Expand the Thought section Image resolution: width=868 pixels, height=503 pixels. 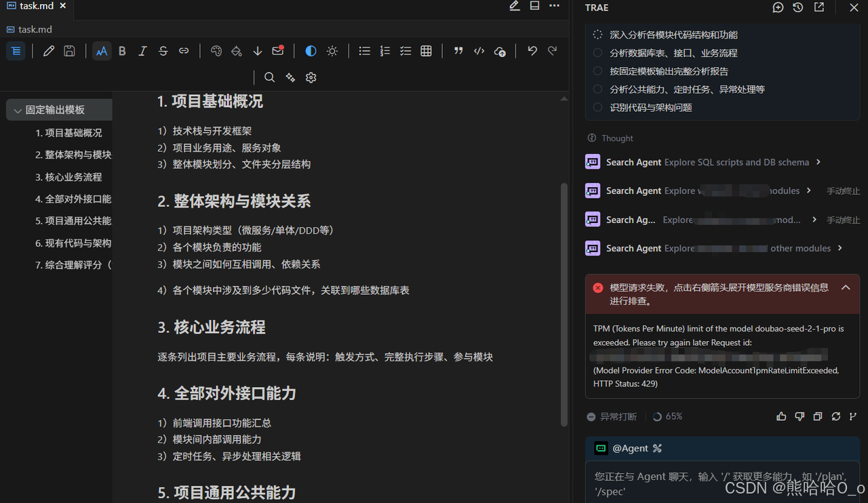coord(610,138)
